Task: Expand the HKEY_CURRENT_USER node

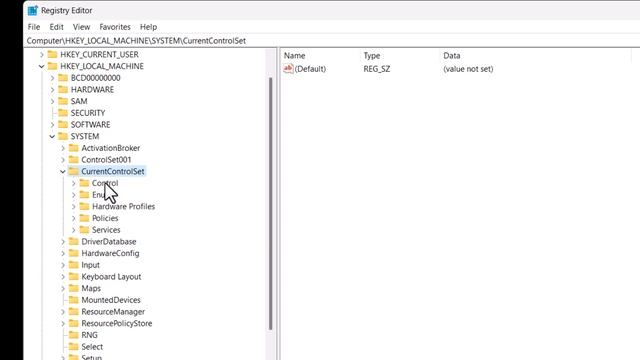Action: point(42,55)
